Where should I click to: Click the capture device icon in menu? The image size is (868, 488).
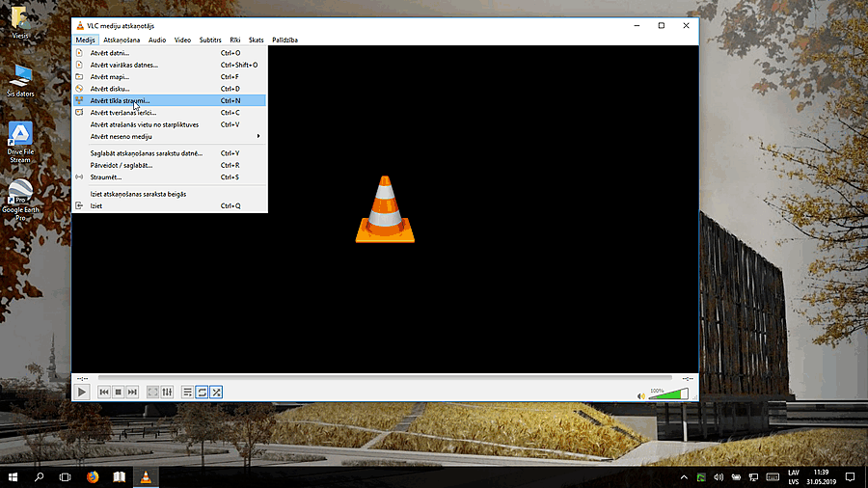(x=79, y=112)
